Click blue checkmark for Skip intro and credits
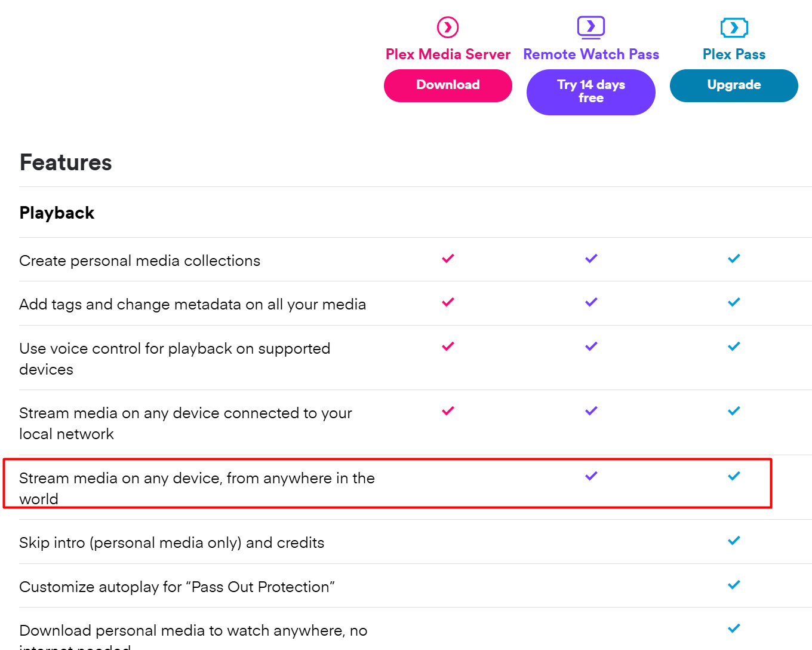The width and height of the screenshot is (812, 650). pyautogui.click(x=734, y=541)
